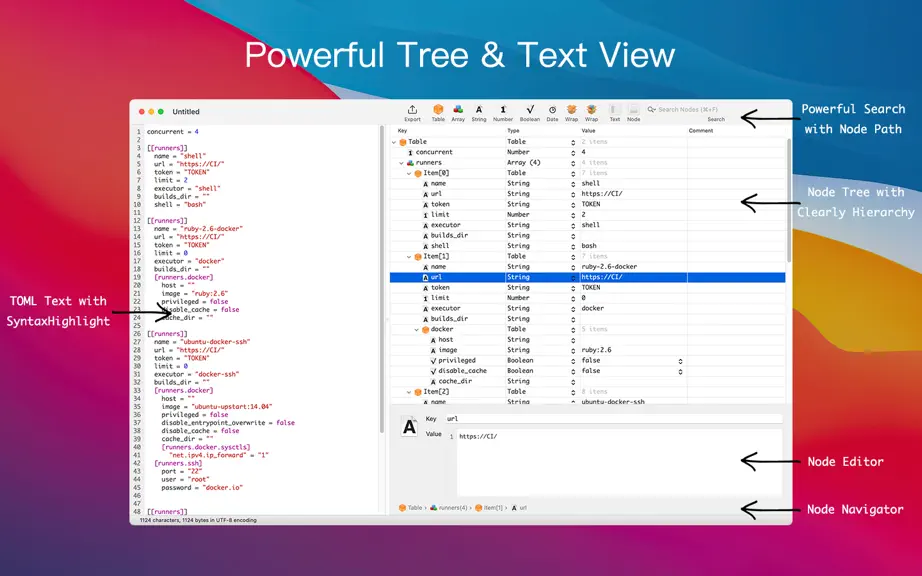This screenshot has width=922, height=576.
Task: Click url in the node navigator breadcrumb
Action: point(519,508)
